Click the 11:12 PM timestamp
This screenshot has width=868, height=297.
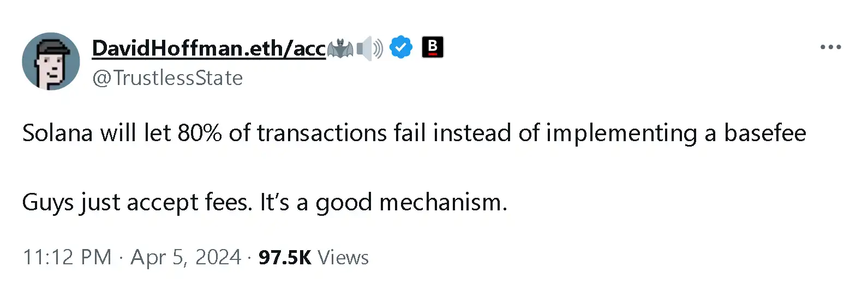click(x=67, y=257)
